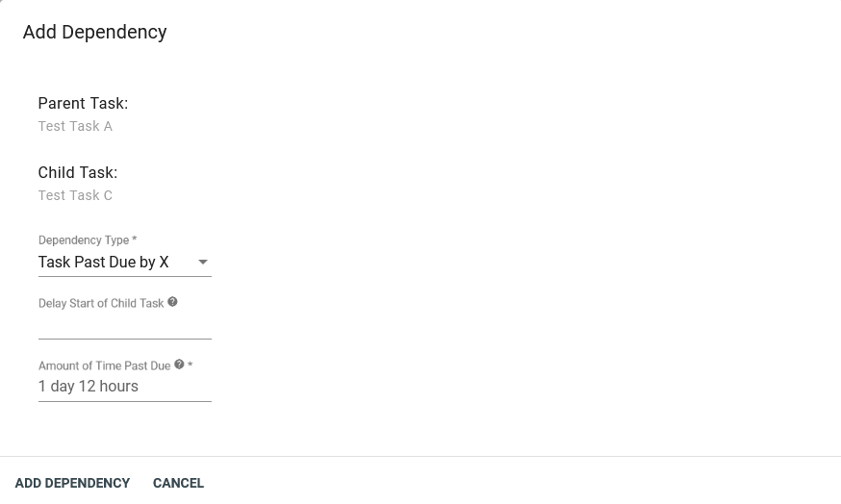Click the '1 day 12 hours' input field
This screenshot has width=841, height=504.
[x=124, y=387]
